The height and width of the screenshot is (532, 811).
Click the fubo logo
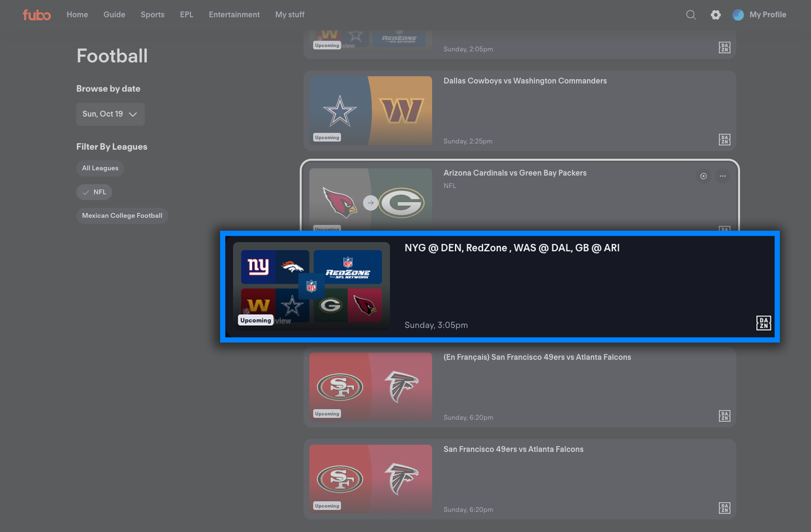coord(37,15)
